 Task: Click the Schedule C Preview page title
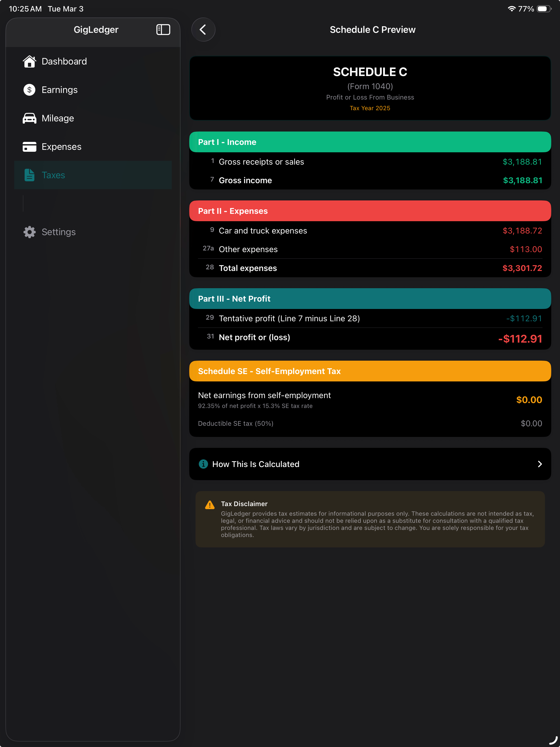pos(372,30)
